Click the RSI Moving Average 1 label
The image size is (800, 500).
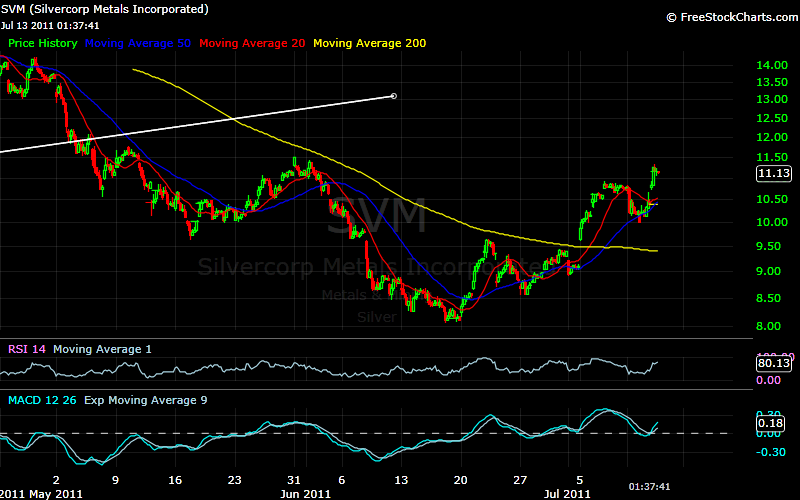(102, 349)
